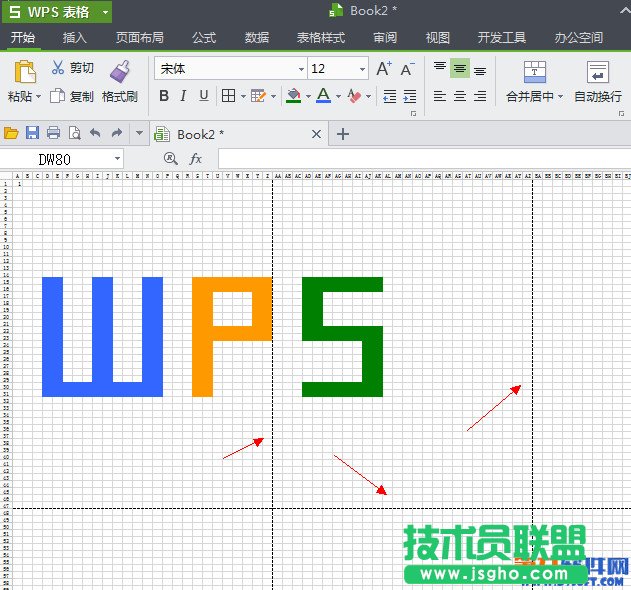This screenshot has width=631, height=590.
Task: Save workbook with floppy disk icon
Action: pos(32,132)
